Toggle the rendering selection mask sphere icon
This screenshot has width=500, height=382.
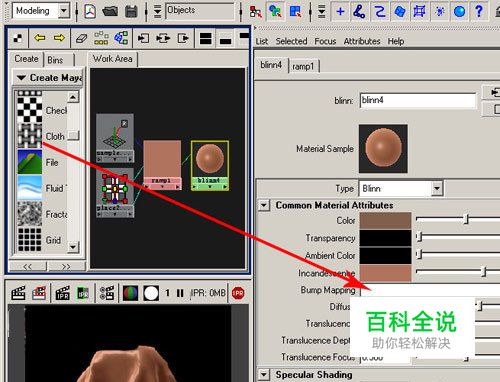tap(460, 12)
